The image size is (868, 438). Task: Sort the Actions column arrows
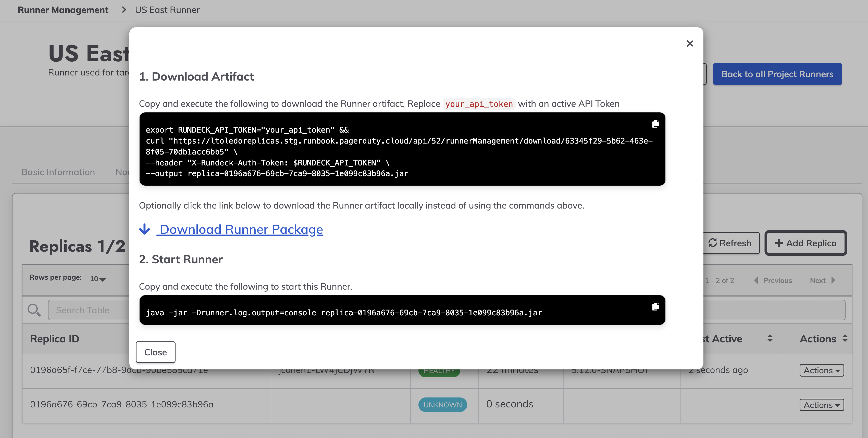tap(845, 338)
